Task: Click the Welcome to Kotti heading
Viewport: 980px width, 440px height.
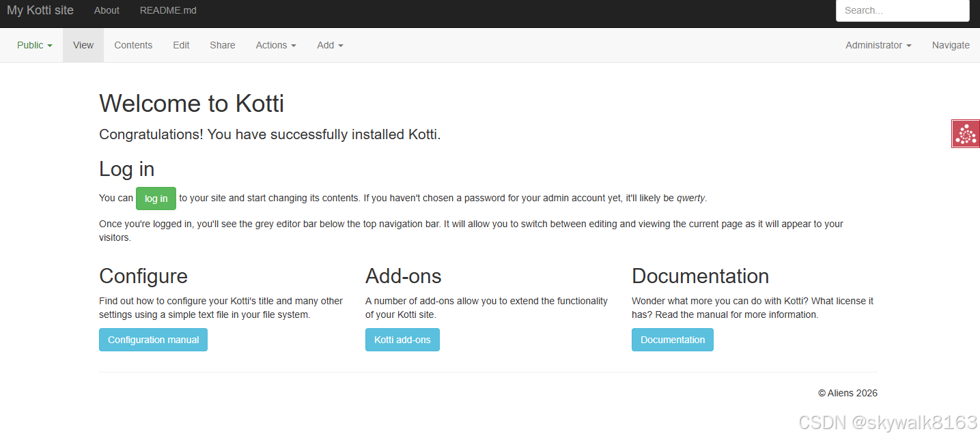Action: (192, 104)
